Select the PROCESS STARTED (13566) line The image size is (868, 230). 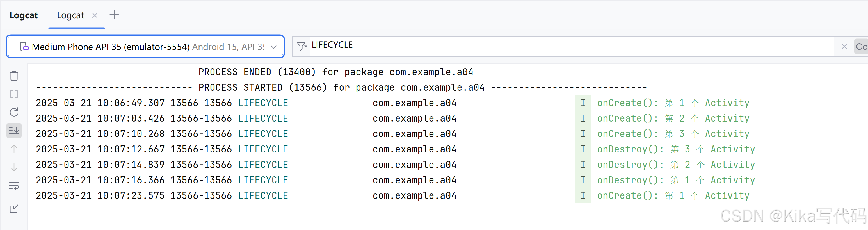point(341,87)
